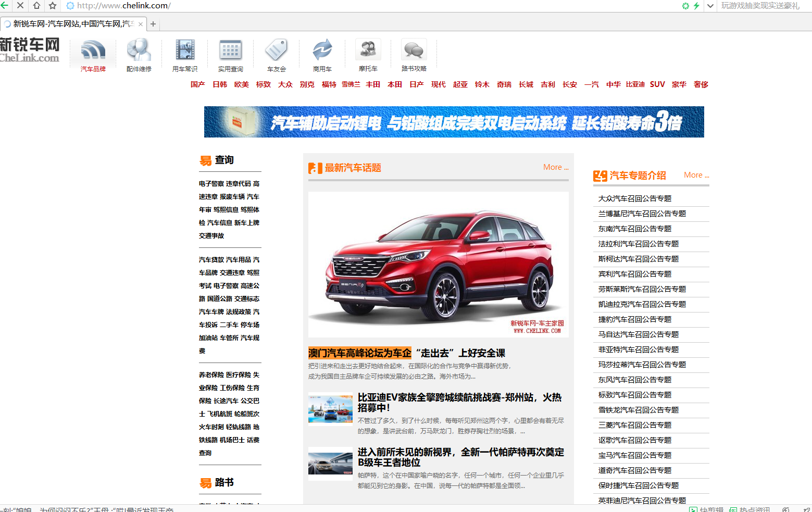The image size is (812, 512).
Task: Select SUV in the brand menu
Action: point(657,84)
